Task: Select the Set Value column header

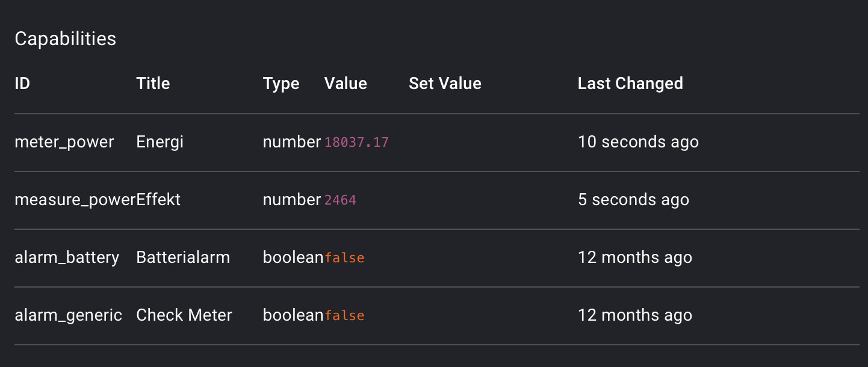Action: (x=445, y=84)
